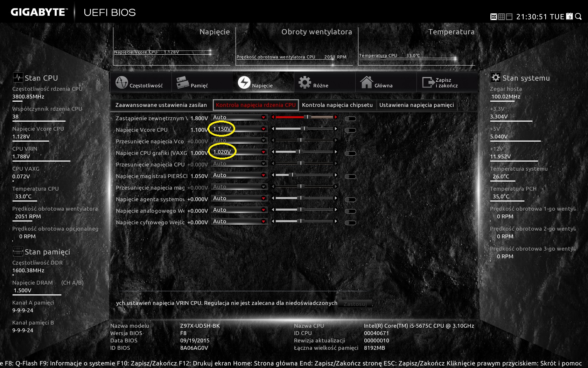Decrease Napięcie cyfrowego Wejścia with left arrow

(273, 221)
